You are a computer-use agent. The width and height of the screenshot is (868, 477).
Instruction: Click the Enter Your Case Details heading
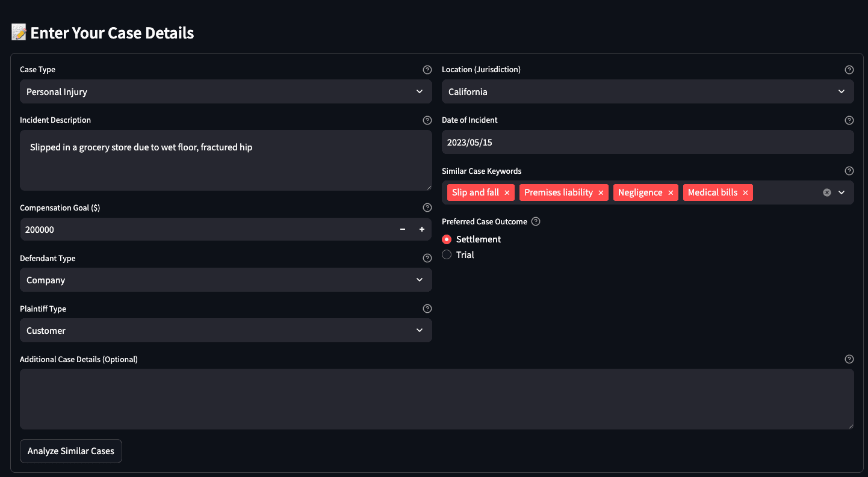pyautogui.click(x=112, y=33)
